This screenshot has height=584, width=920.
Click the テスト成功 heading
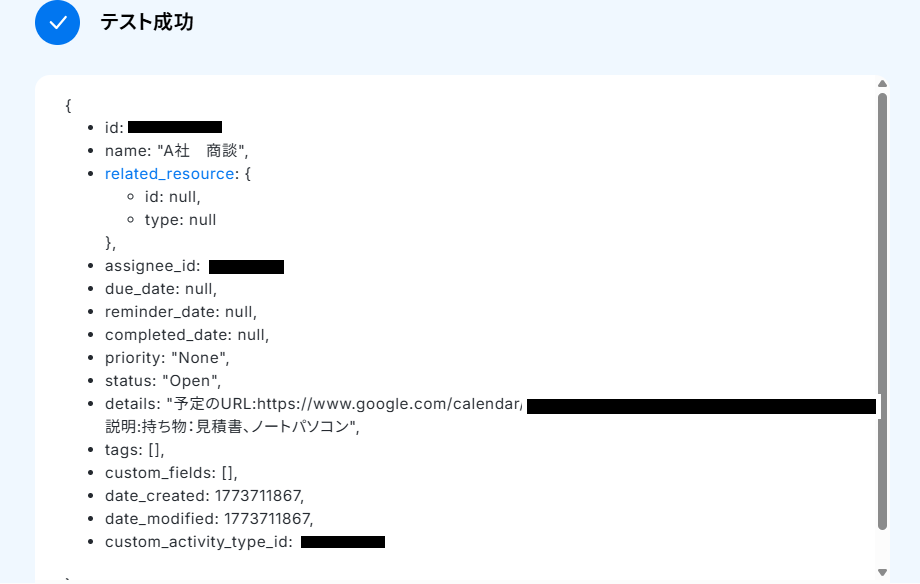(147, 23)
